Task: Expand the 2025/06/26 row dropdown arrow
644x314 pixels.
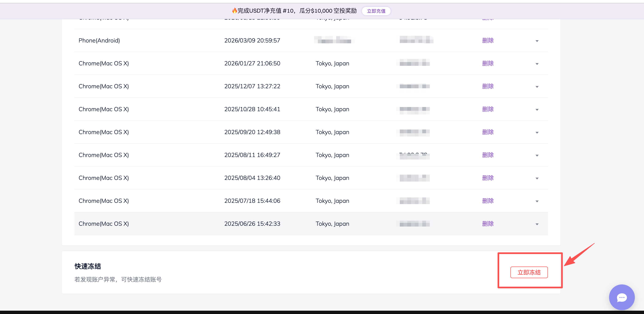Action: (537, 224)
